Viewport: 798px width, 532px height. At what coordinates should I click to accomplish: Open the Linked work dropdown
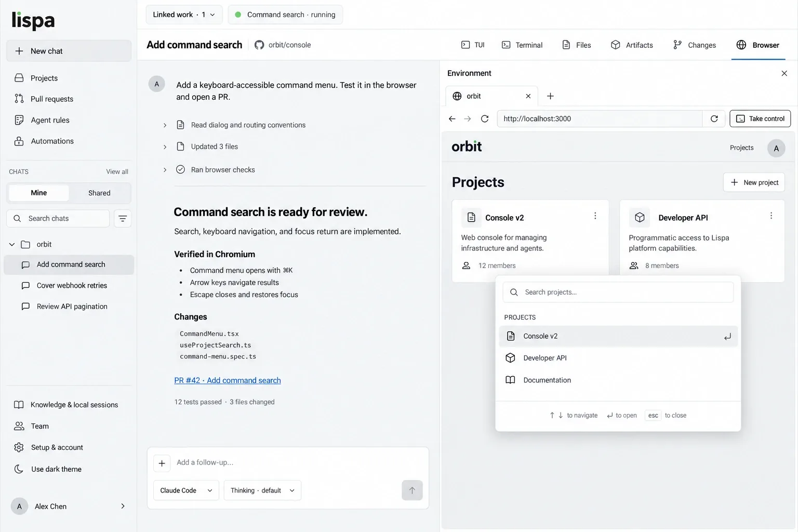[x=184, y=15]
